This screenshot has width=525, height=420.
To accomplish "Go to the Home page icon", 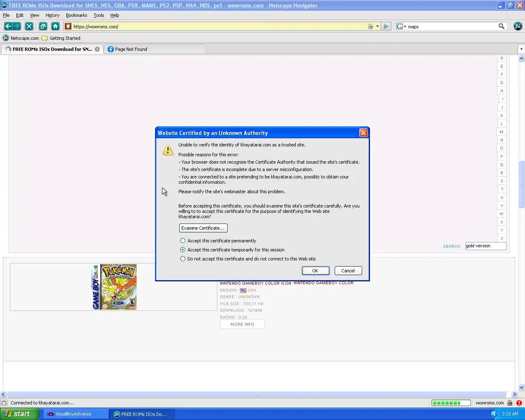I will pyautogui.click(x=55, y=26).
